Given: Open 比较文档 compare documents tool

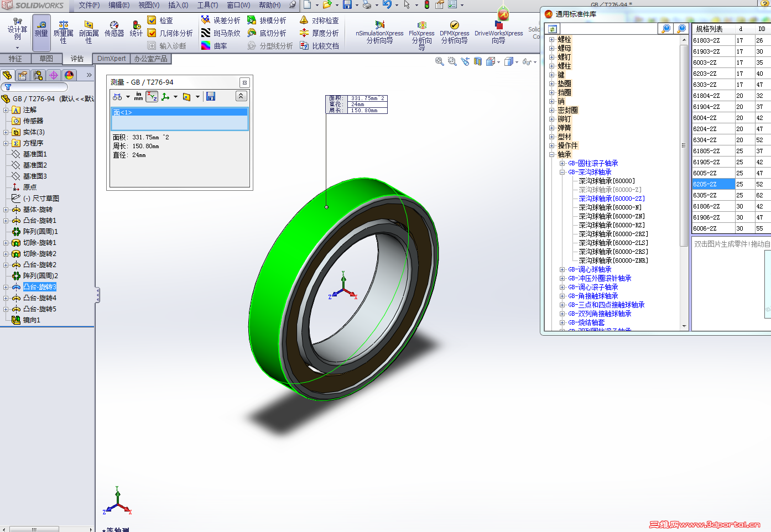Looking at the screenshot, I should click(x=319, y=46).
